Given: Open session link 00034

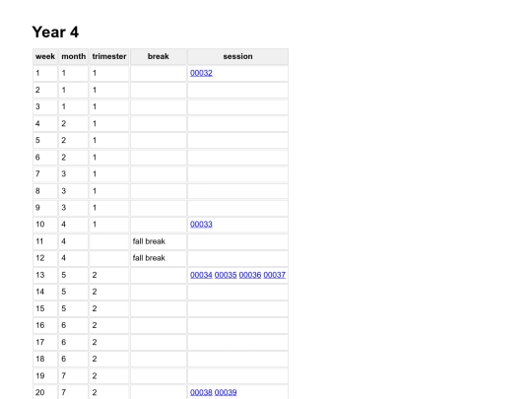Looking at the screenshot, I should click(x=201, y=275).
